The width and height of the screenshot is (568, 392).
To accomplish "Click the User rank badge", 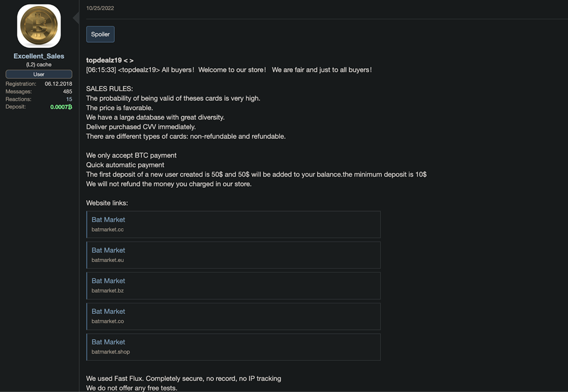I will [x=38, y=74].
